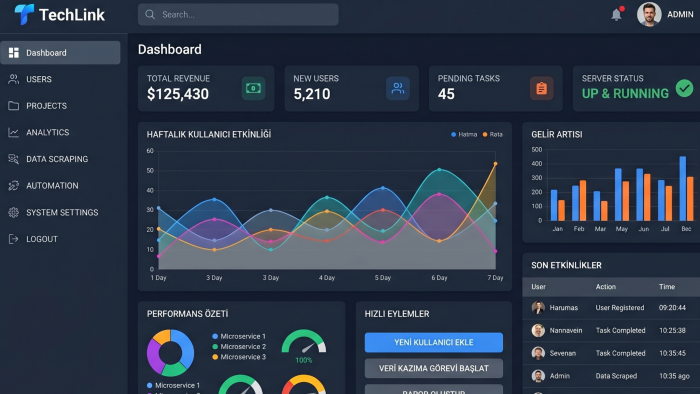Click the Total Revenue money icon

pyautogui.click(x=253, y=88)
